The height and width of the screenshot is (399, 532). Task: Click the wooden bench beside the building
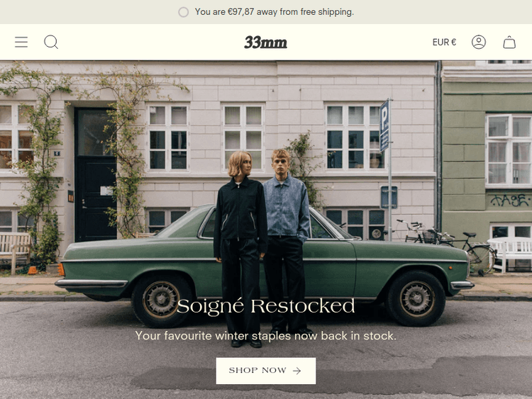coord(16,251)
